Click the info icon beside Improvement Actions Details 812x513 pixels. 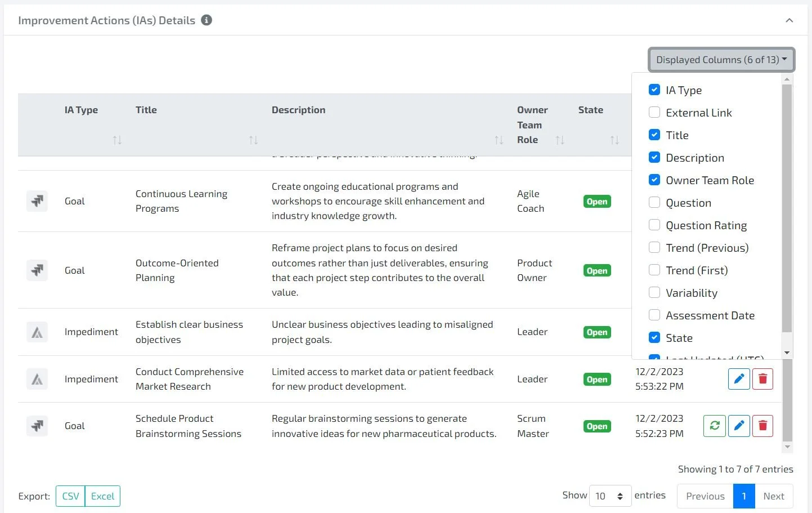coord(207,20)
